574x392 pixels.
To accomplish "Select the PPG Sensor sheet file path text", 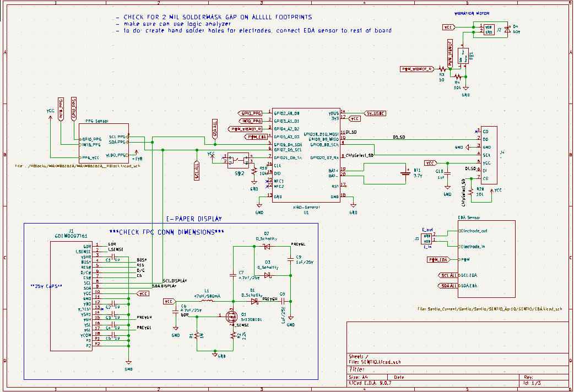I will (x=78, y=166).
